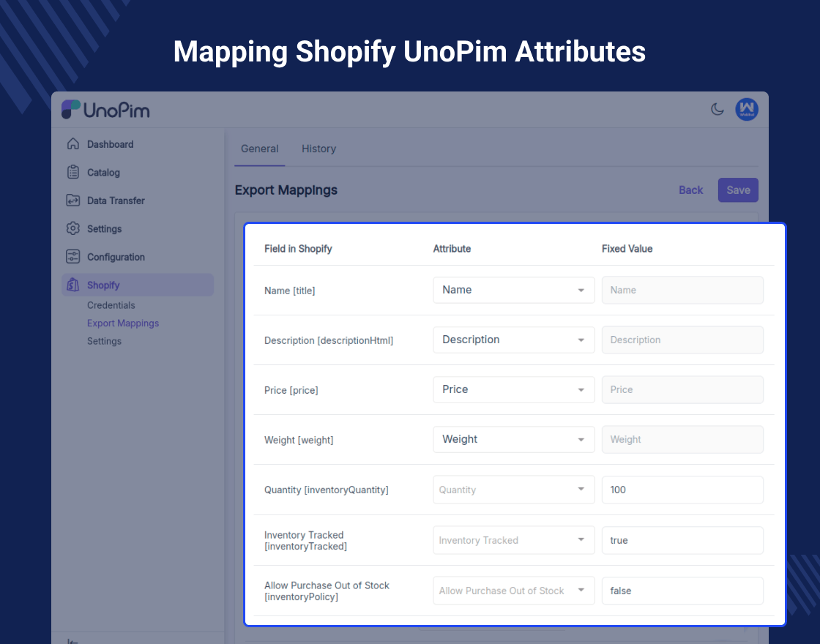
Task: Click Quantity fixed value field with 100
Action: [x=682, y=490]
